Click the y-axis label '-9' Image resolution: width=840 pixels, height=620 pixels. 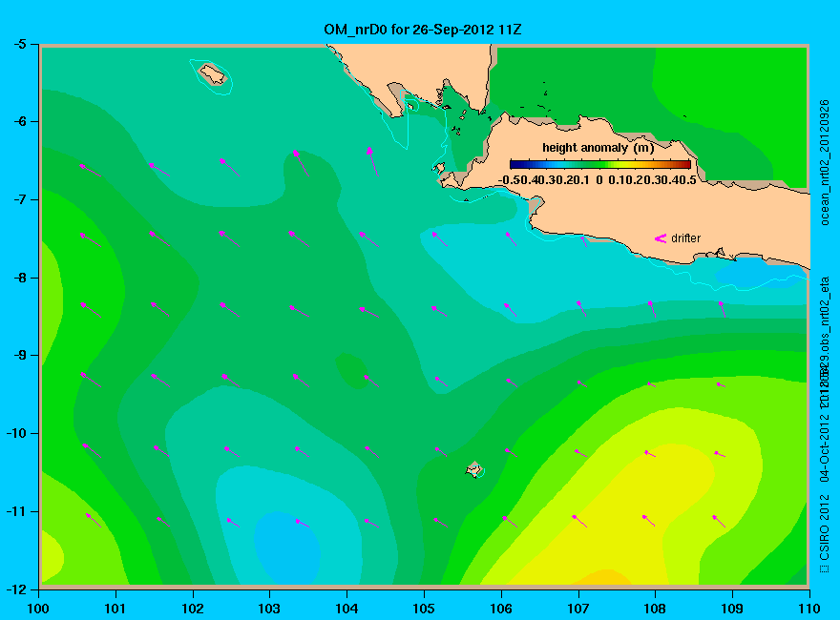[19, 356]
